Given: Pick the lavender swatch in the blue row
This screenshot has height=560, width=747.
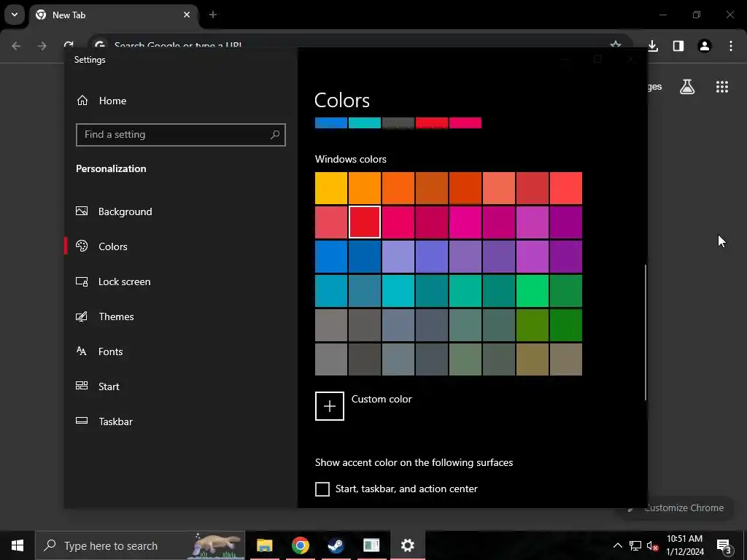Looking at the screenshot, I should (398, 257).
